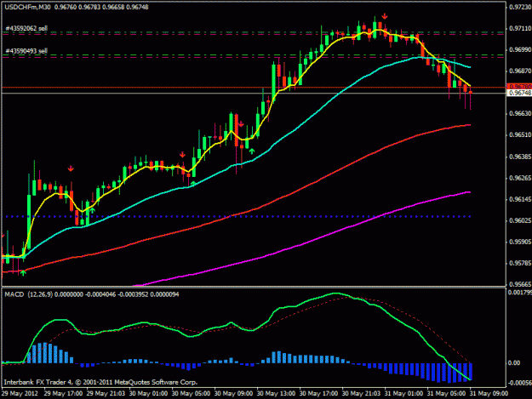Select the #43590493 sell order label
The height and width of the screenshot is (399, 532).
tap(26, 51)
